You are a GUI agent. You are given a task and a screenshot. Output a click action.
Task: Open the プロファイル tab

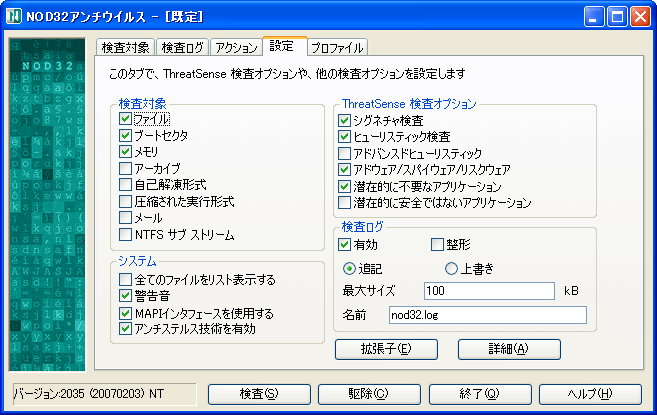click(338, 47)
